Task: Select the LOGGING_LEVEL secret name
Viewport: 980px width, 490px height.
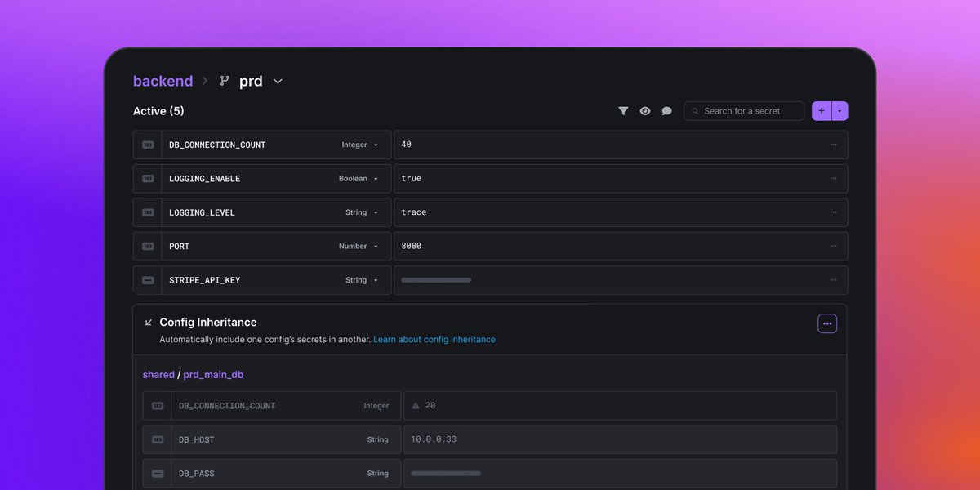Action: point(202,212)
